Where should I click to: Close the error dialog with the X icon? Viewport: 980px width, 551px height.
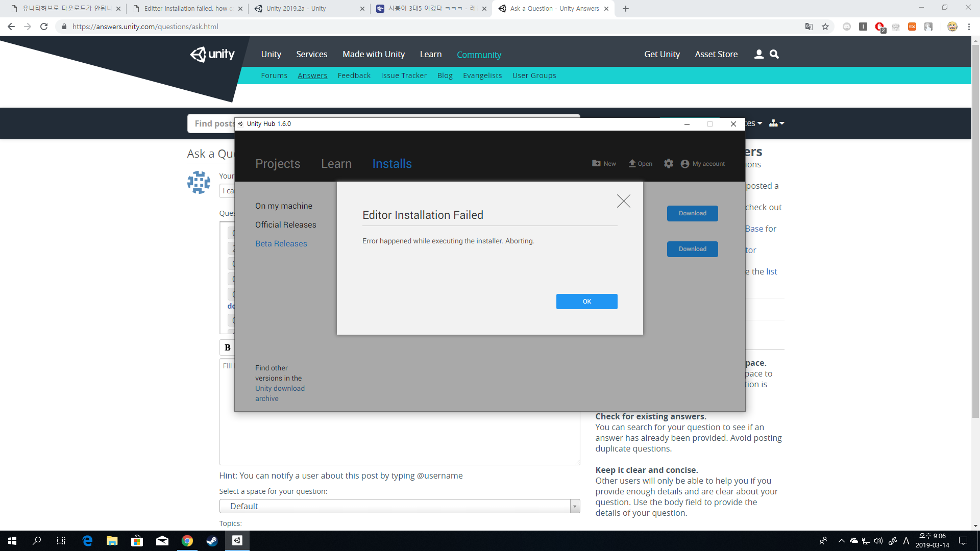[623, 201]
